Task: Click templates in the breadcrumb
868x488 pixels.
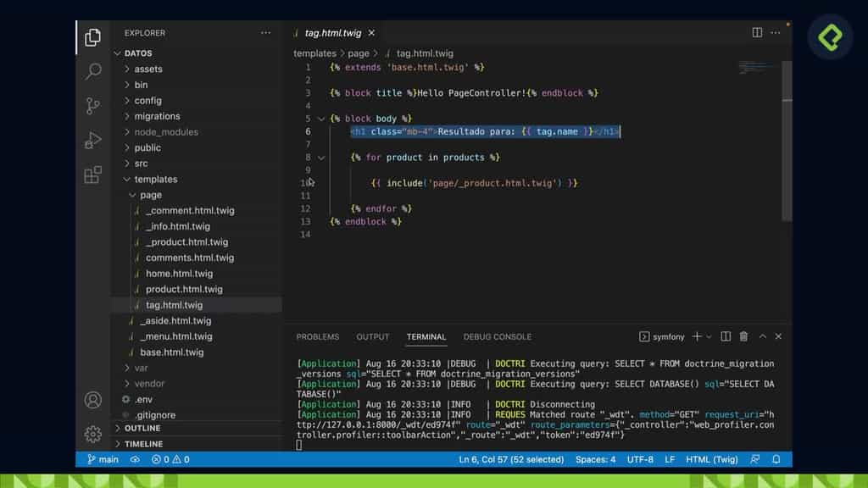Action: click(314, 53)
